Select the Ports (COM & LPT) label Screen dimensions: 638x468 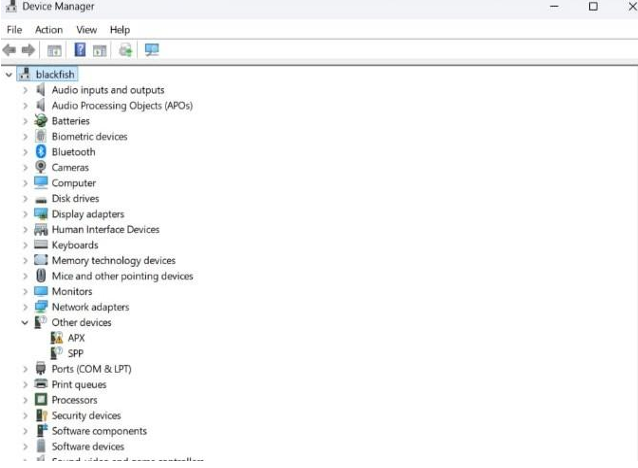coord(92,369)
